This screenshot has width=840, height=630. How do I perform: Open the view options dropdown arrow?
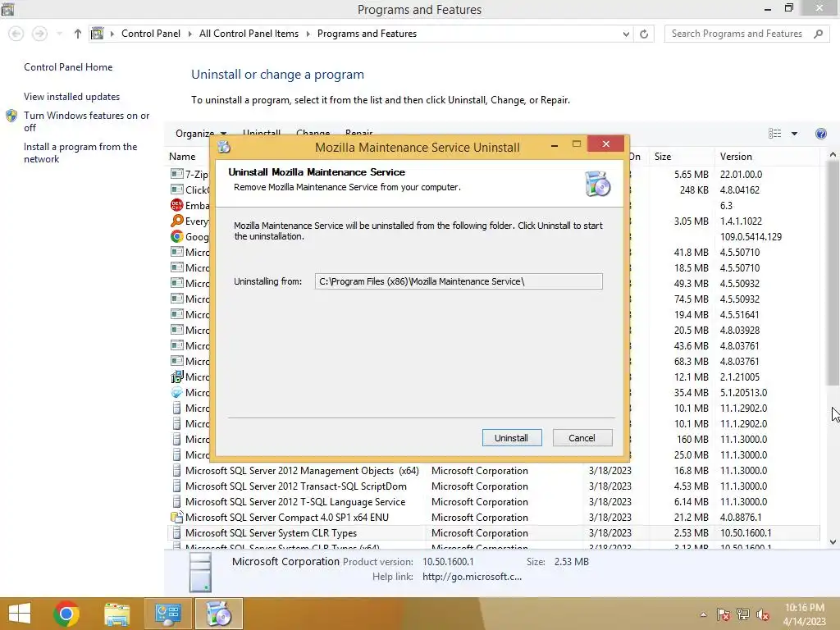[x=794, y=134]
